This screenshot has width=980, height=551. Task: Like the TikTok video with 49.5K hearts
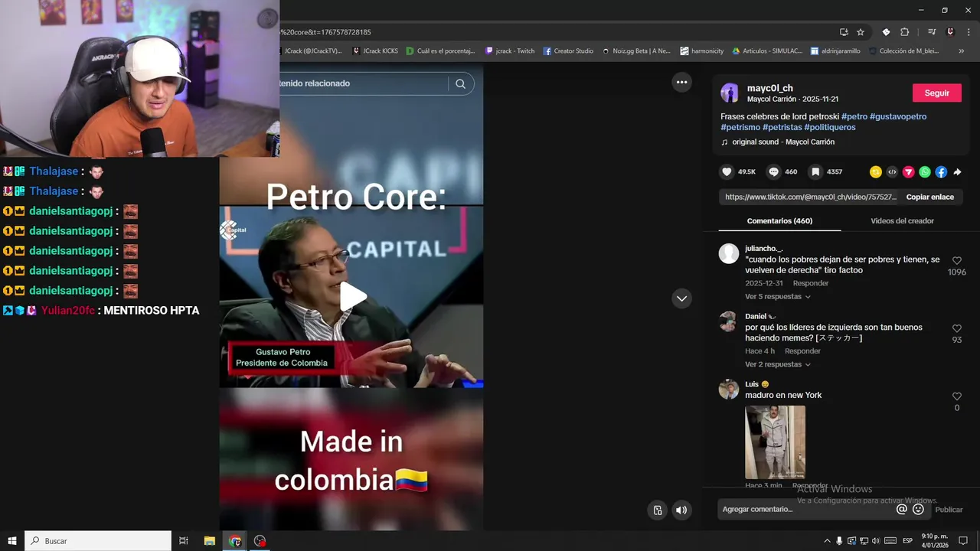727,172
